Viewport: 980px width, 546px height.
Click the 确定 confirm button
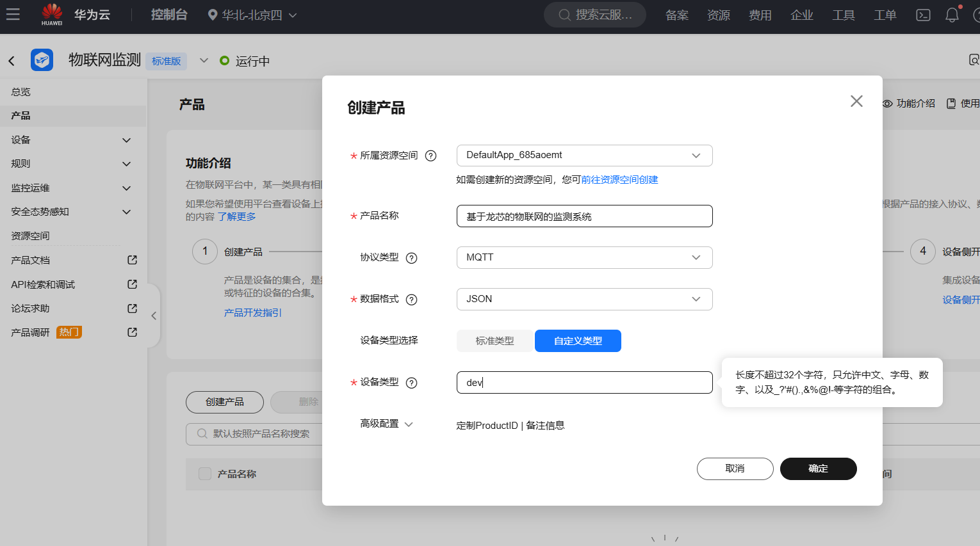click(x=818, y=469)
